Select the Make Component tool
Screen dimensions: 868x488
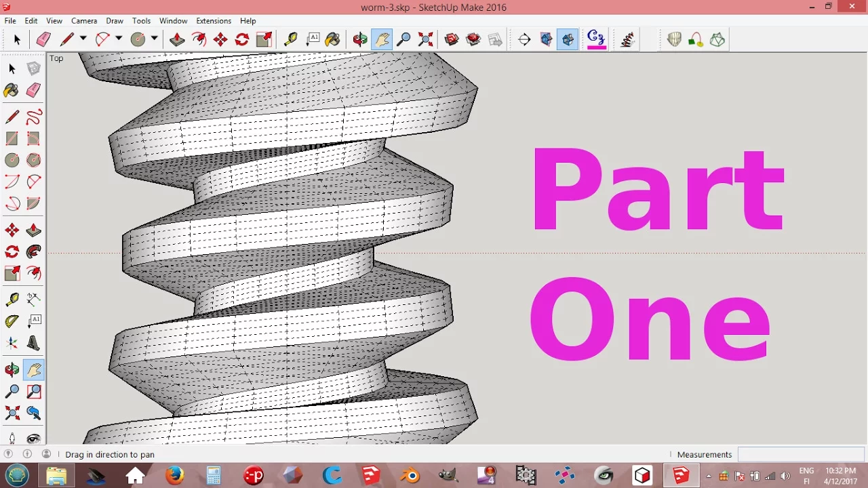tap(33, 68)
